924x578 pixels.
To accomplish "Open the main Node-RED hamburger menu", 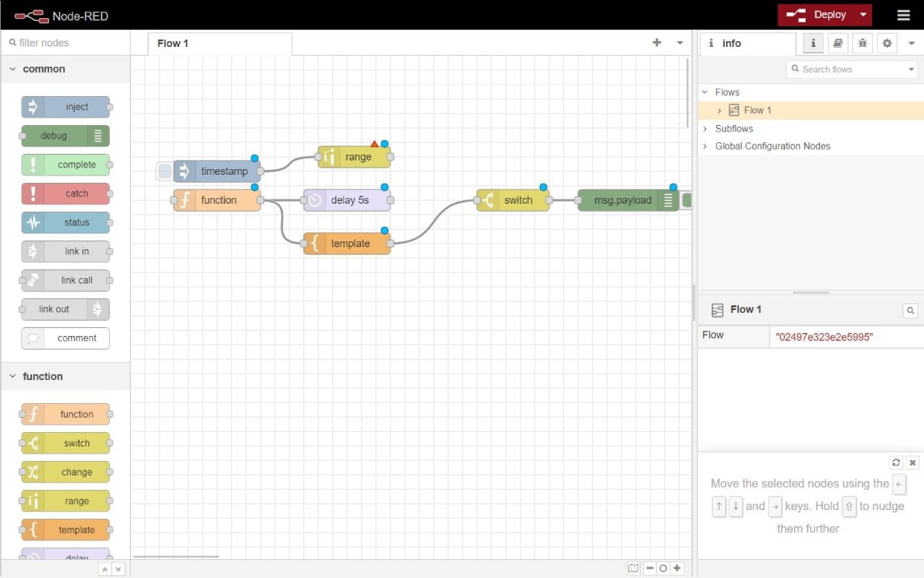I will coord(904,14).
